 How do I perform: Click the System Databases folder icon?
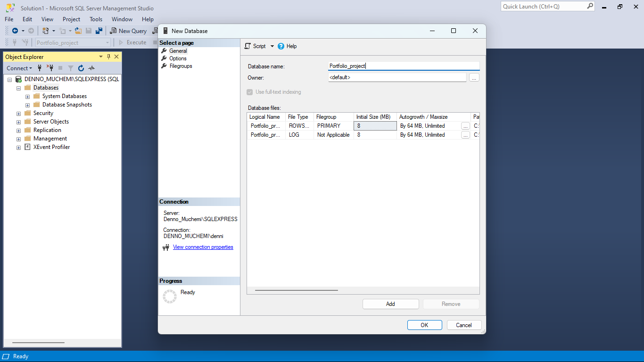click(36, 96)
